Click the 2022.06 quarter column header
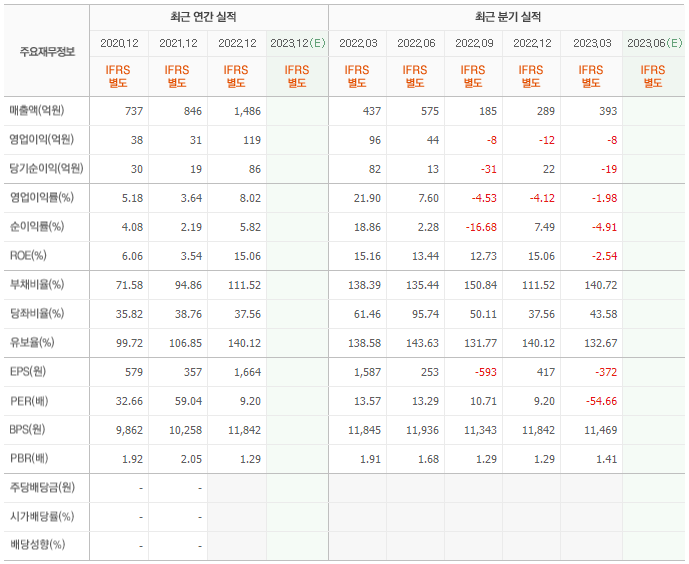The image size is (689, 564). tap(416, 43)
